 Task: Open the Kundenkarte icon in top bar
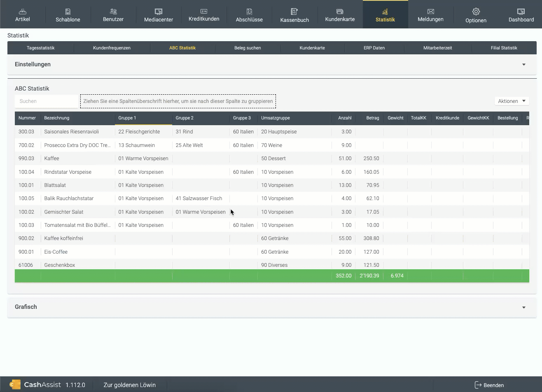coord(340,12)
